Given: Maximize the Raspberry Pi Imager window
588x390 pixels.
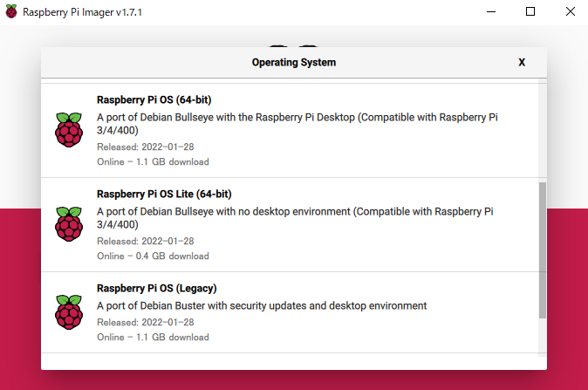Looking at the screenshot, I should pyautogui.click(x=531, y=12).
